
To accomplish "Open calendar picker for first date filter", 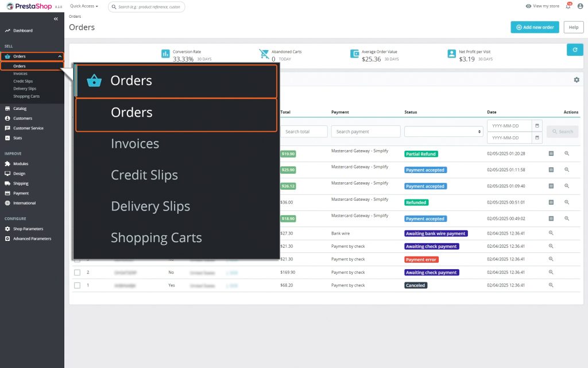I will 537,126.
